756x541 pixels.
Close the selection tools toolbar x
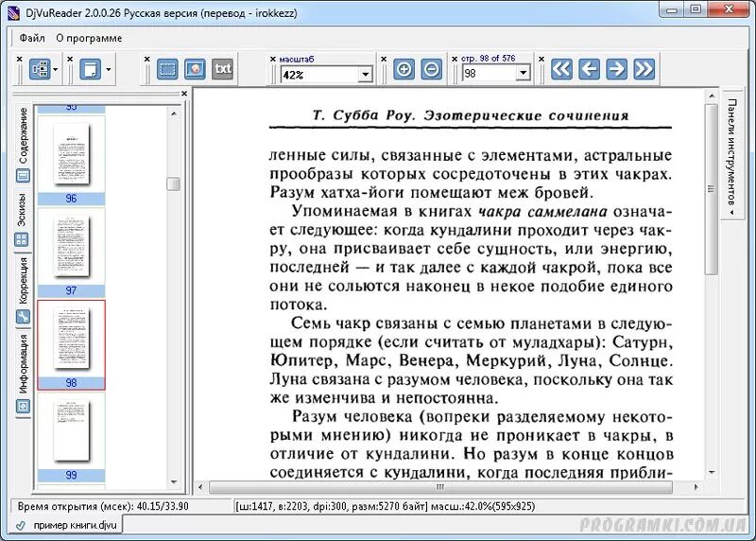tap(147, 59)
